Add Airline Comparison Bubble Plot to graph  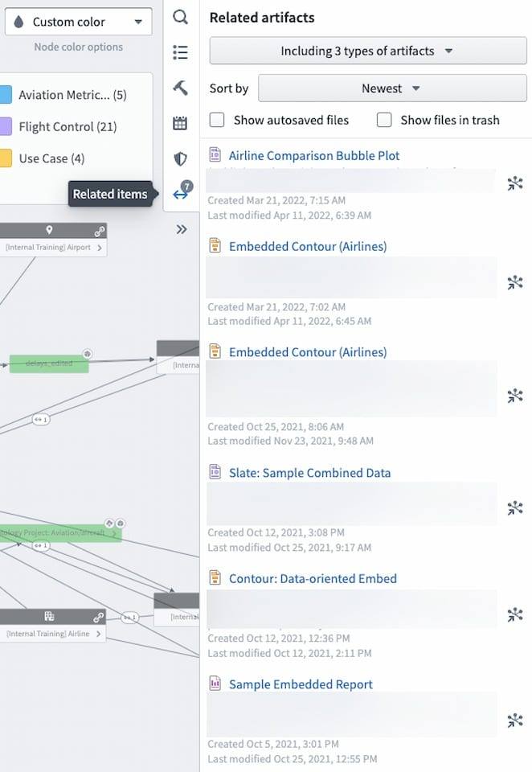[515, 183]
